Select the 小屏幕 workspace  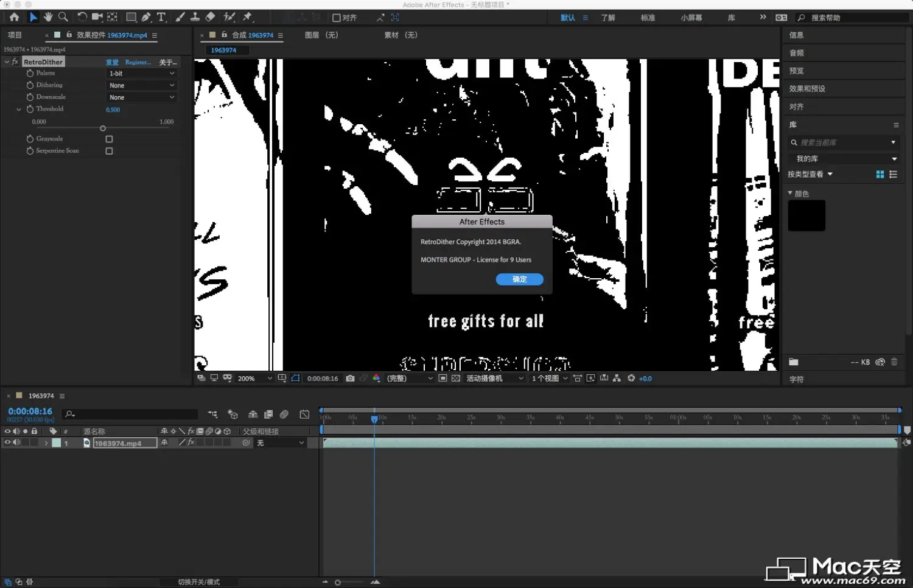tap(691, 18)
